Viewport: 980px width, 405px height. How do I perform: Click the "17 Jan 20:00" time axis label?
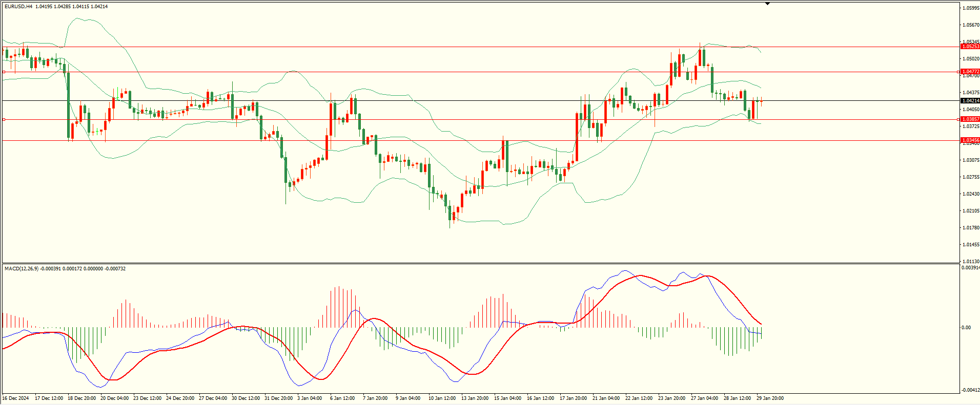click(574, 398)
